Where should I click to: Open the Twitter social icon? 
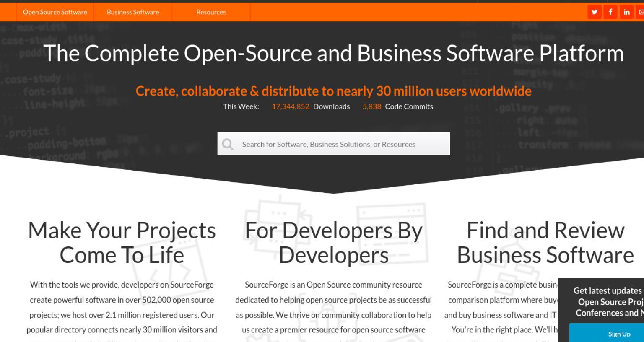[x=595, y=12]
